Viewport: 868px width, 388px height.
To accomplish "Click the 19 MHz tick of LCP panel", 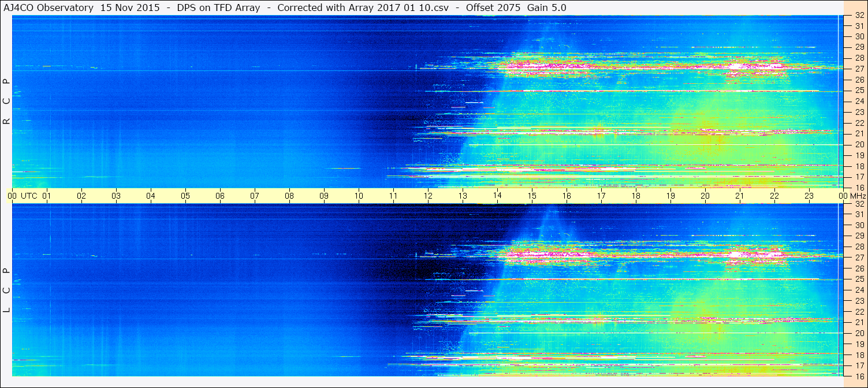I will point(859,344).
